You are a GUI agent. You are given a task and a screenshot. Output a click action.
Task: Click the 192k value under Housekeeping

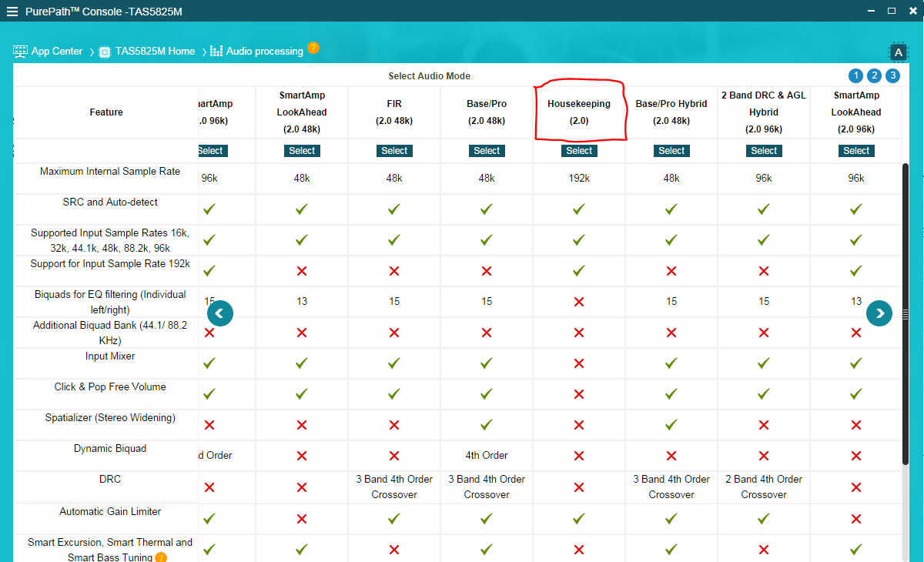click(x=579, y=178)
